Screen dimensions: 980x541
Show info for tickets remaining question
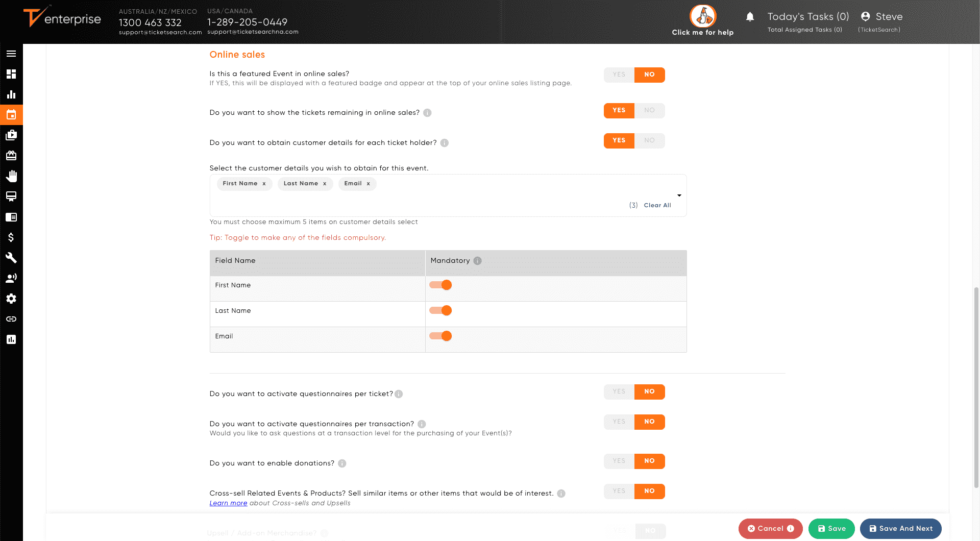tap(427, 113)
